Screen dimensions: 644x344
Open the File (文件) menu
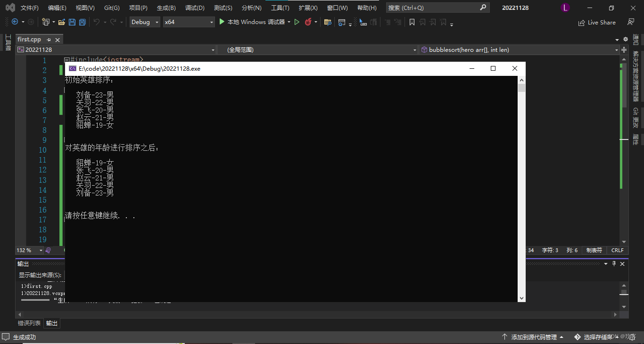[30, 8]
